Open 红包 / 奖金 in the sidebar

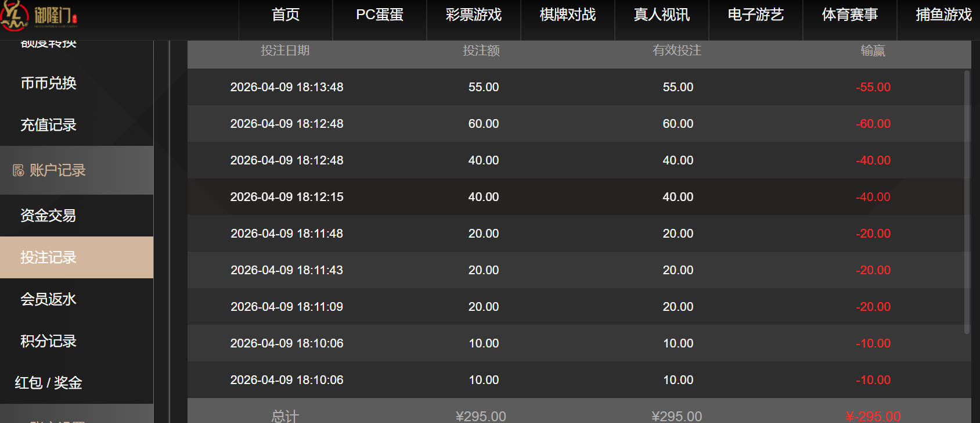49,383
